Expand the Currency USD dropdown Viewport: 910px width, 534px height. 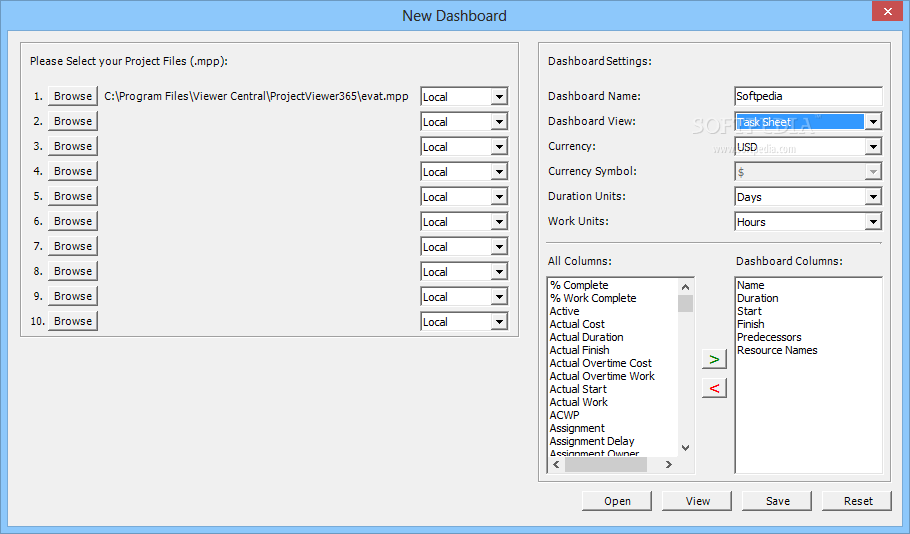click(x=873, y=146)
